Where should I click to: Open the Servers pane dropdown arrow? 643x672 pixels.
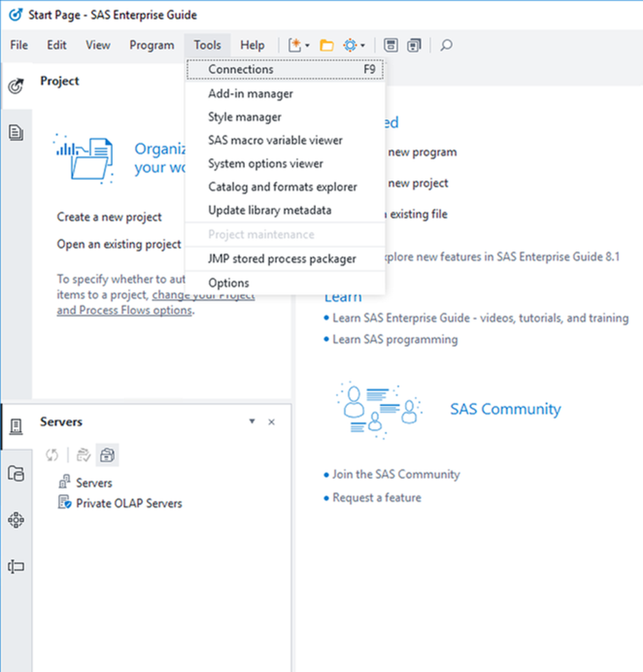tap(252, 422)
